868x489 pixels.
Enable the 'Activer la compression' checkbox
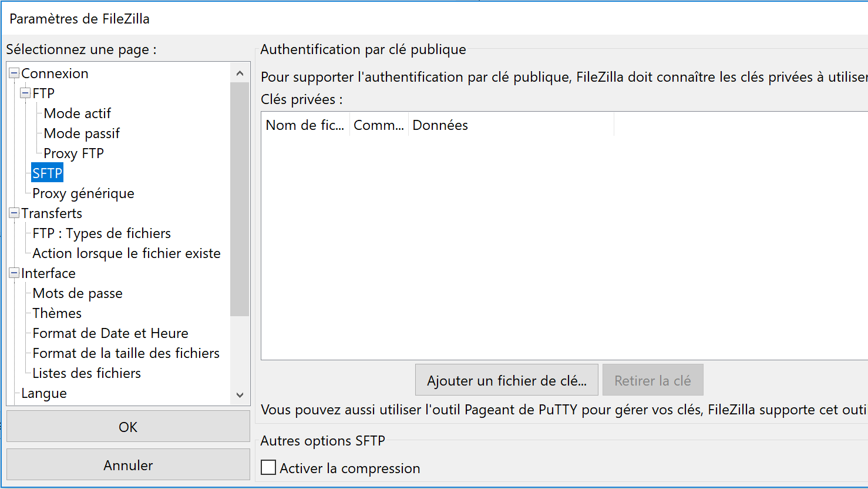click(268, 468)
